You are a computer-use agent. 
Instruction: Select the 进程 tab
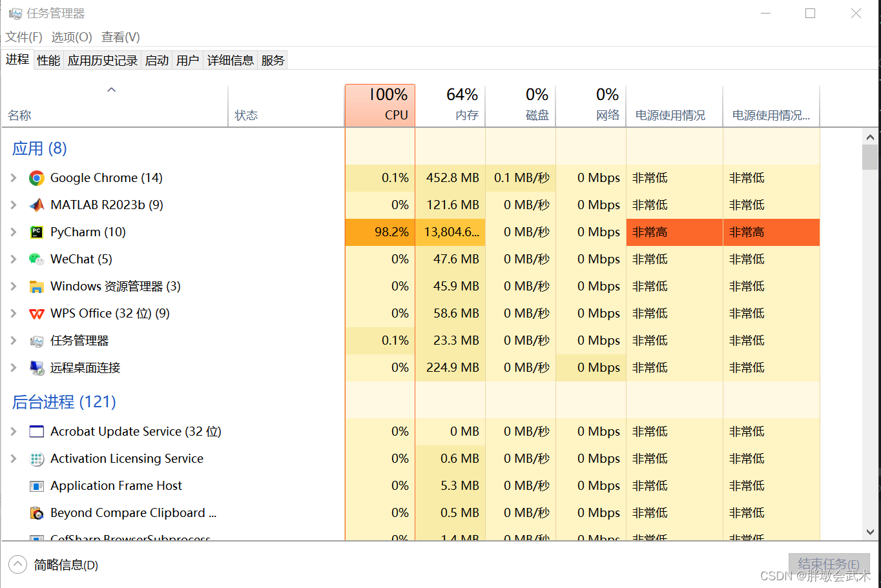point(17,59)
